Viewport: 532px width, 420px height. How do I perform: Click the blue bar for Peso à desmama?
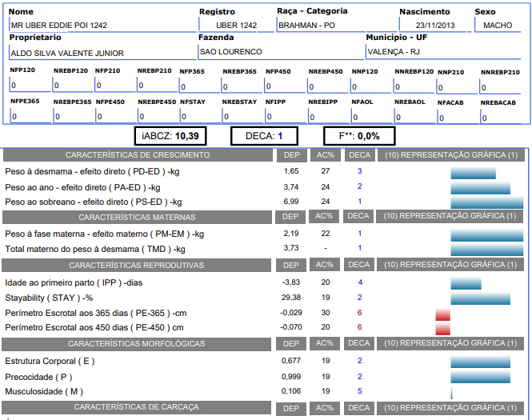coord(473,172)
